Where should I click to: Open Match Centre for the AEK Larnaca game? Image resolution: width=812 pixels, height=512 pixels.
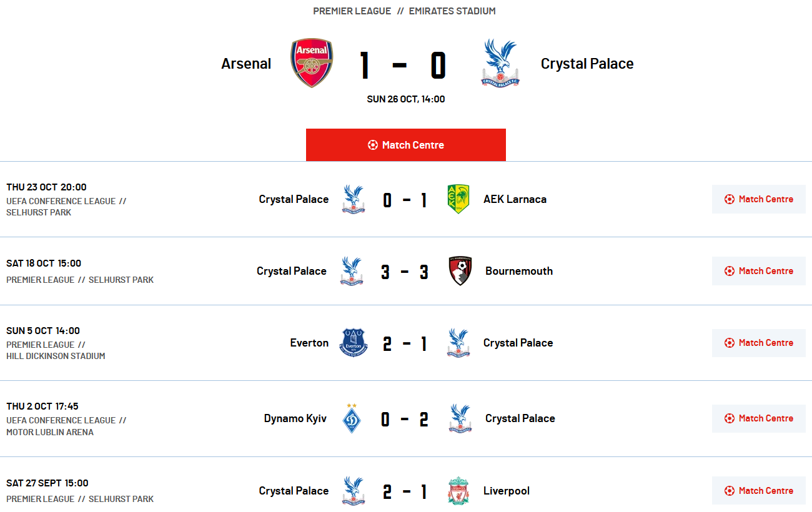point(758,199)
